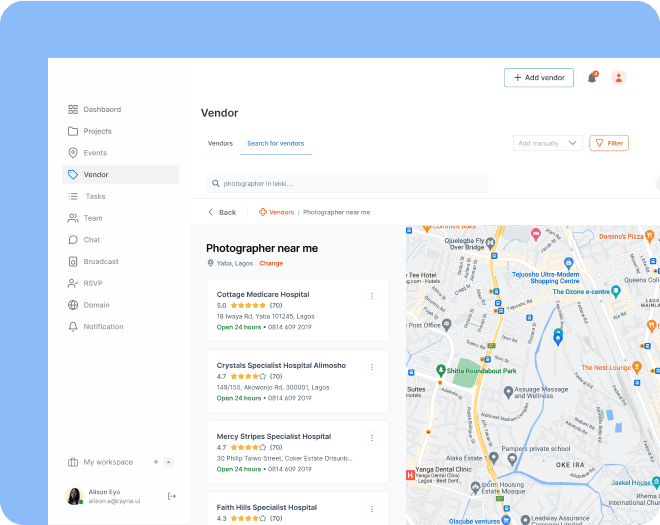Collapse My workspace with the arrow toggle
This screenshot has height=525, width=660.
pyautogui.click(x=168, y=462)
